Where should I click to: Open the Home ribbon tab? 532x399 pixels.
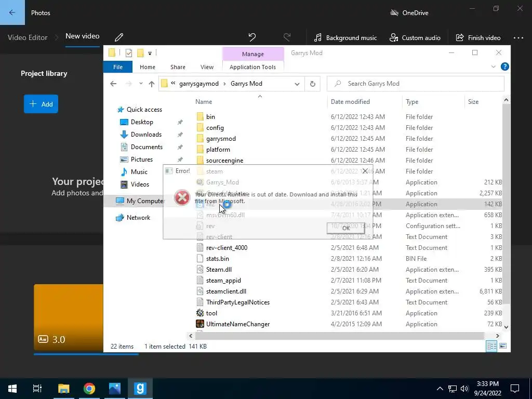(147, 67)
